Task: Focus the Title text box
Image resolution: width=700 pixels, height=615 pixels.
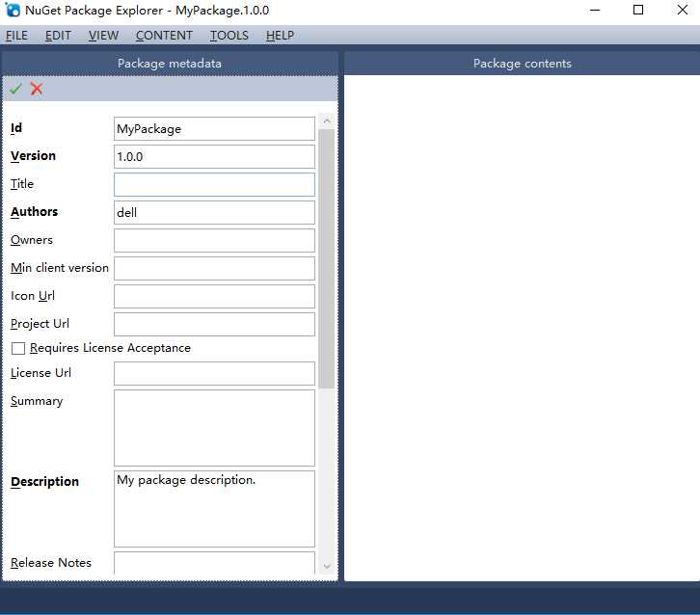Action: 214,184
